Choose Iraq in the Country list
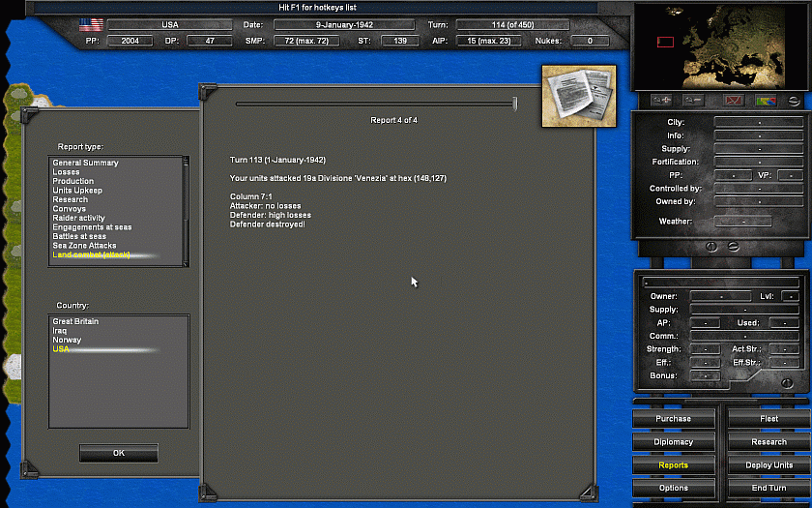 60,331
